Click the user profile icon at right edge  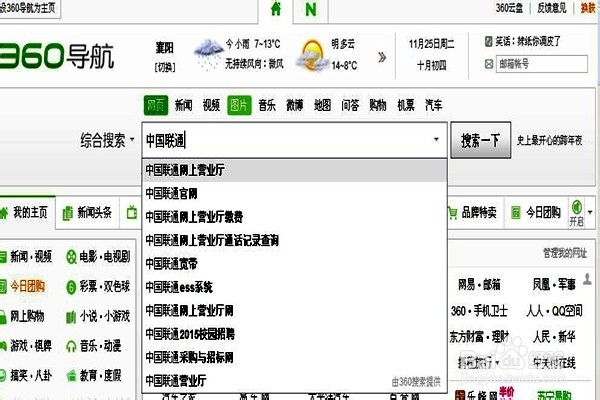(x=587, y=279)
